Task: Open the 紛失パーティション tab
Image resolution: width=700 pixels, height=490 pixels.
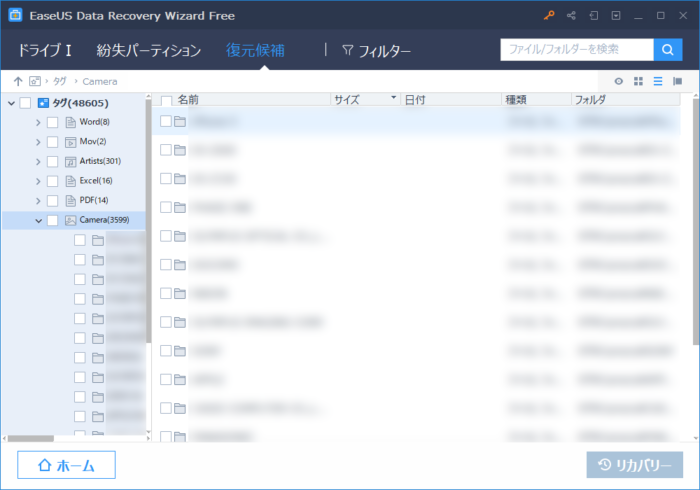Action: click(149, 50)
